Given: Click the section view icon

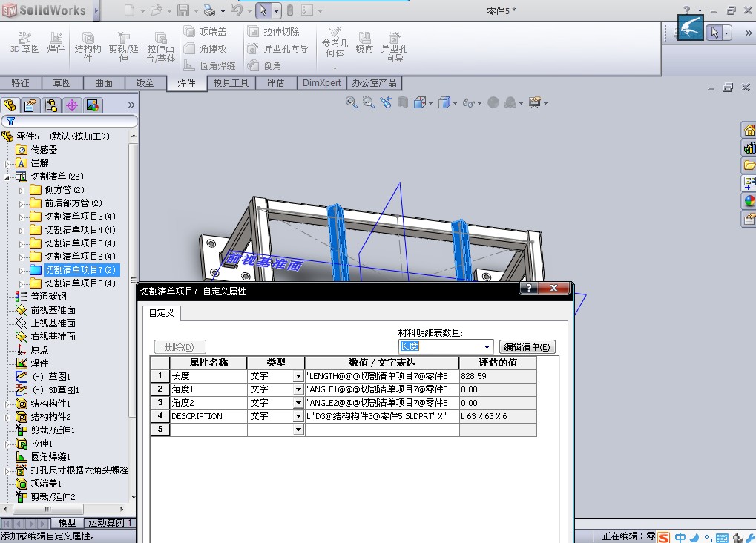Looking at the screenshot, I should tap(403, 102).
